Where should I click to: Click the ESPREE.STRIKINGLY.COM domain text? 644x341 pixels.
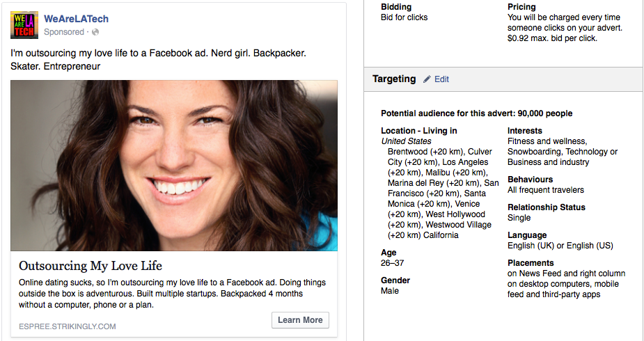tap(68, 326)
